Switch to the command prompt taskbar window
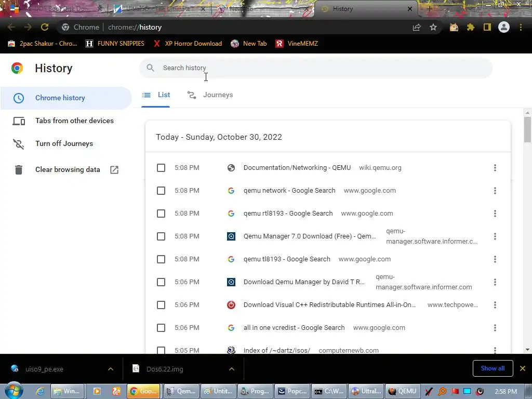Screen dimensions: 532x399 pos(329,391)
